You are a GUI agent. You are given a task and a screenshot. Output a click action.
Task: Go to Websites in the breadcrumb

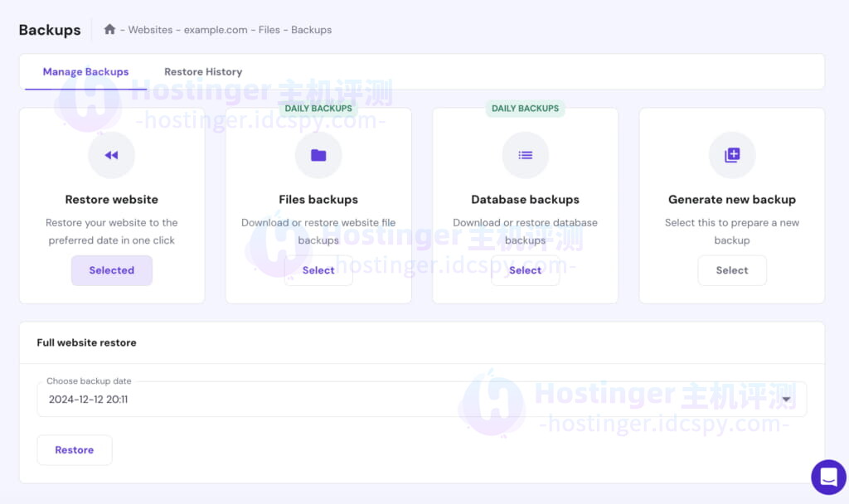(x=151, y=30)
